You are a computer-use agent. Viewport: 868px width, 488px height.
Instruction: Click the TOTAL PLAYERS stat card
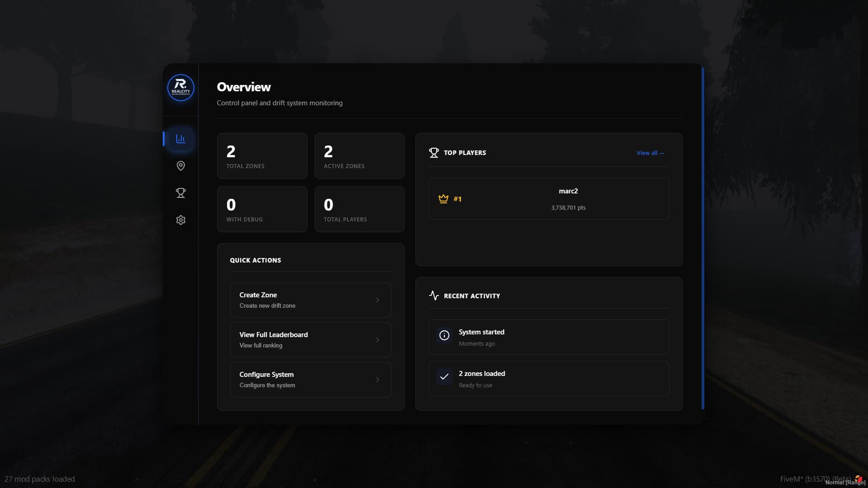click(359, 209)
